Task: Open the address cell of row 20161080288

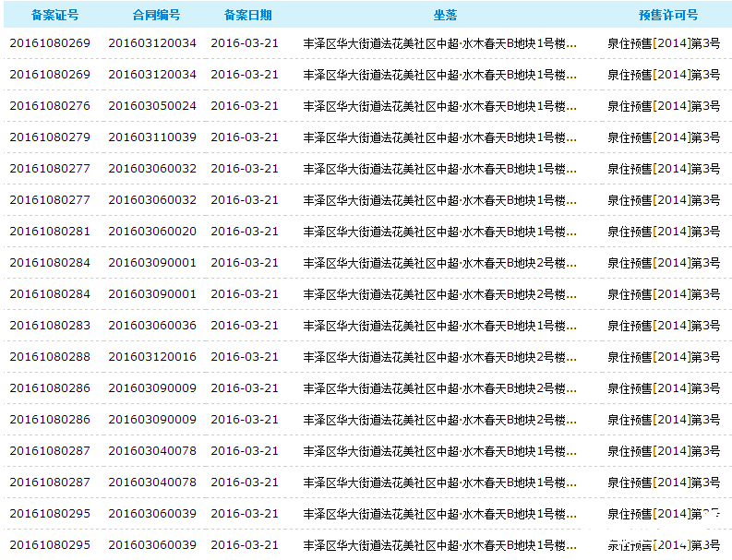Action: pos(439,357)
